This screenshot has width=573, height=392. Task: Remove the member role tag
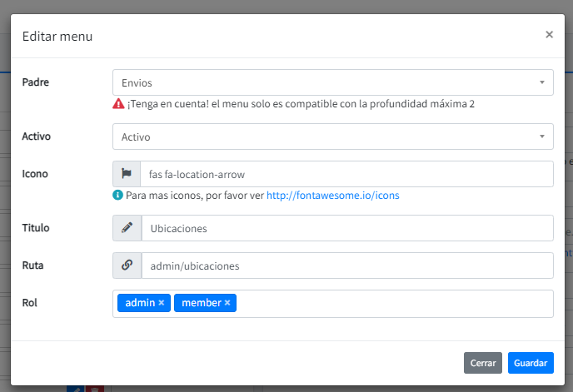[227, 303]
